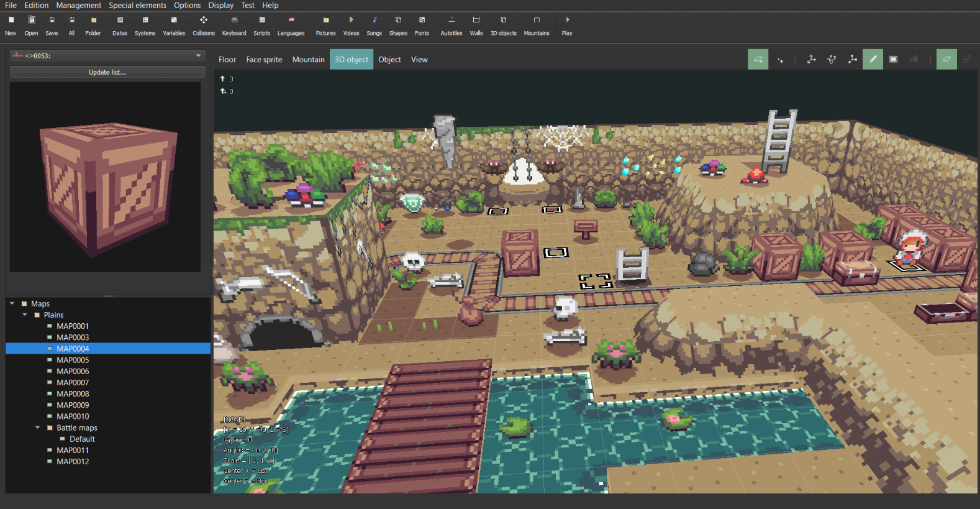This screenshot has height=509, width=980.
Task: Select MAP0012 in the tree
Action: click(73, 462)
